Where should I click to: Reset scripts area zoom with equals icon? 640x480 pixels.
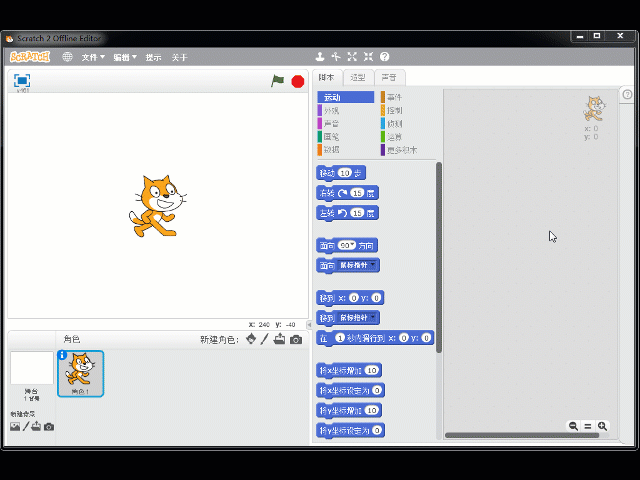[x=588, y=426]
